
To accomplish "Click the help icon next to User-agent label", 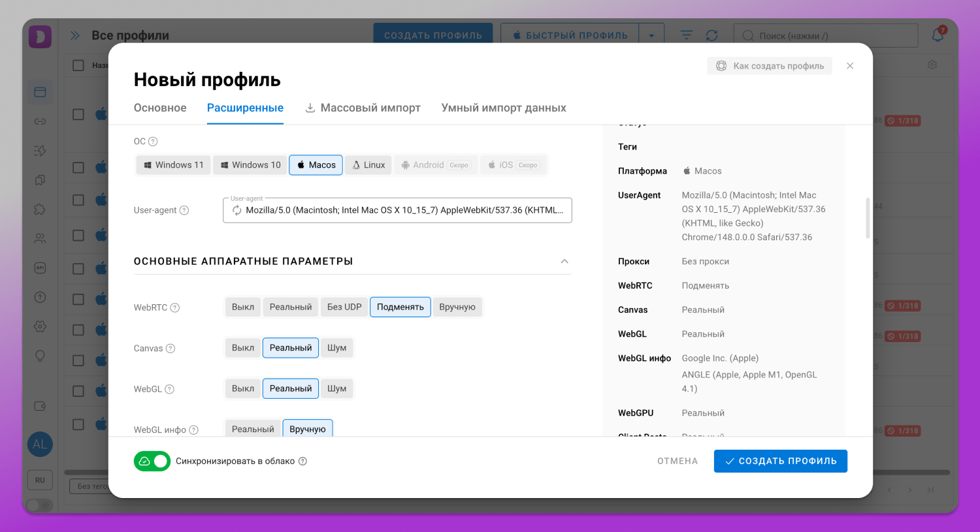I will click(184, 210).
